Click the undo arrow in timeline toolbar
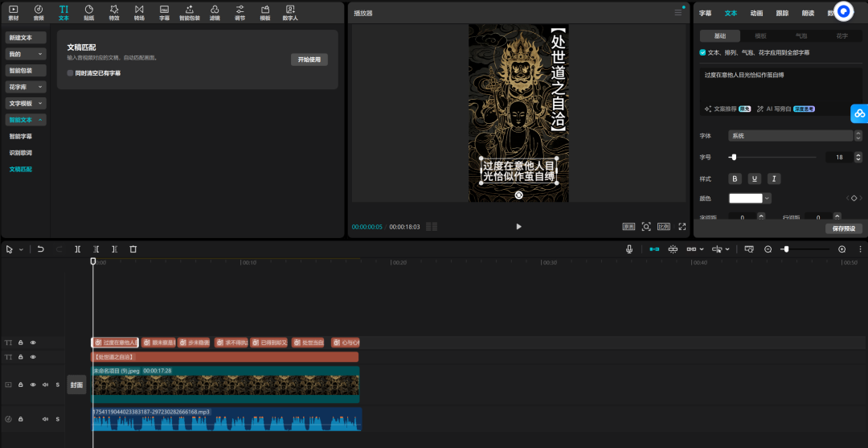Viewport: 868px width, 448px height. click(x=40, y=249)
